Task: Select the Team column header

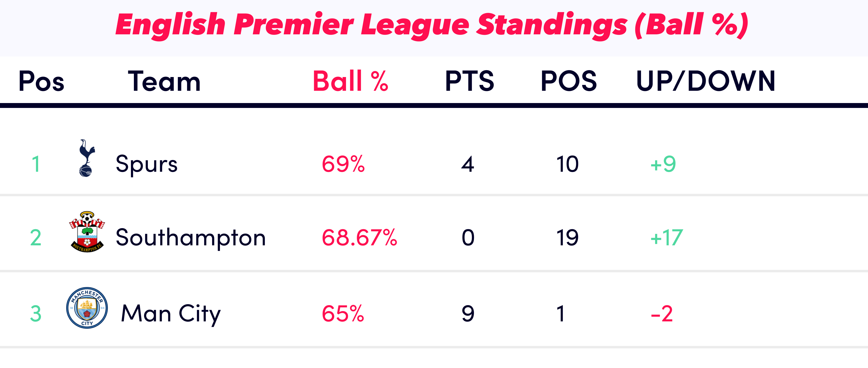Action: (165, 81)
